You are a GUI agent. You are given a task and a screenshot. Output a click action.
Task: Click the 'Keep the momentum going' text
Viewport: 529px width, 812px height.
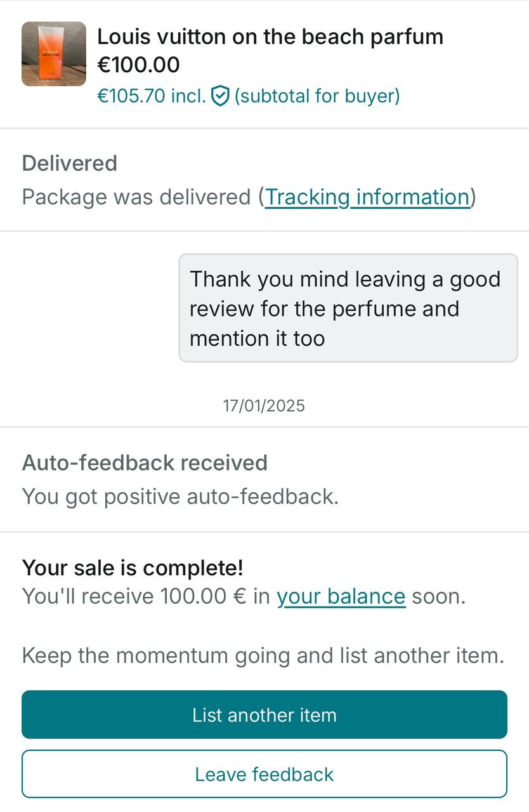coord(263,655)
